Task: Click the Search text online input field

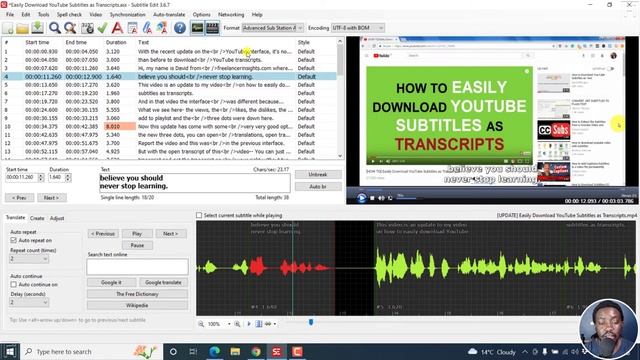Action: 137,267
